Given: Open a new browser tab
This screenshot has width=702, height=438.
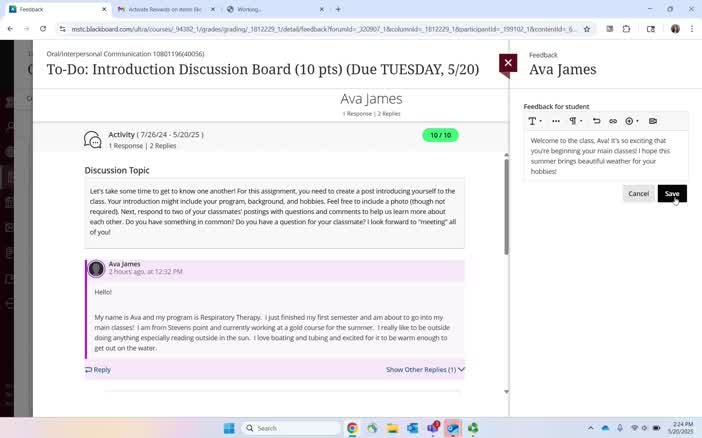Looking at the screenshot, I should pos(338,9).
